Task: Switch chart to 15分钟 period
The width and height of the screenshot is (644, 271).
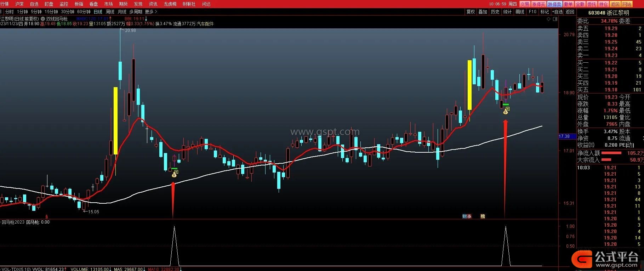Action: 51,12
